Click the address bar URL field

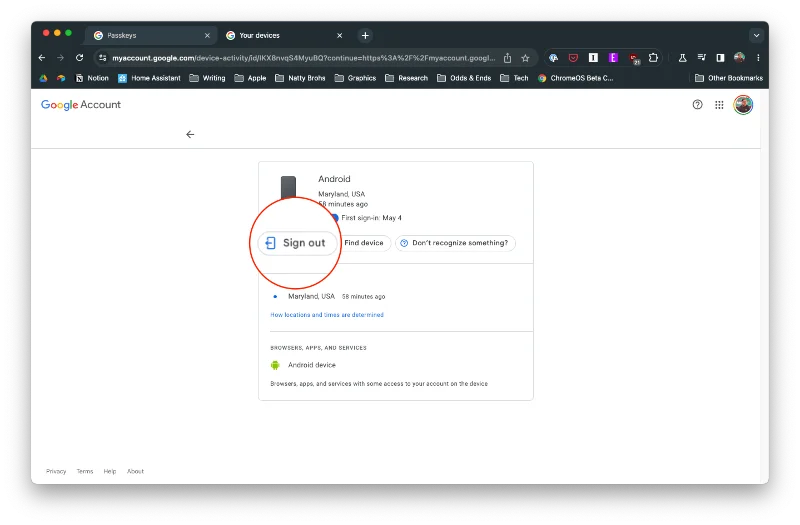(300, 58)
